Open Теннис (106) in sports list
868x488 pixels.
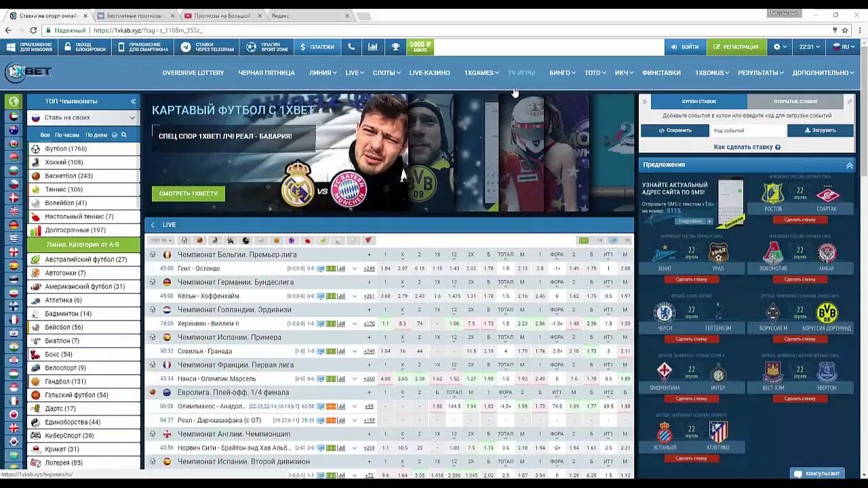click(x=83, y=189)
